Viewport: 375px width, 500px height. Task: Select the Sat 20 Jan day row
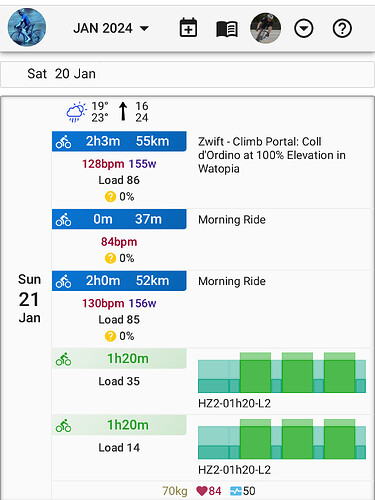(187, 74)
